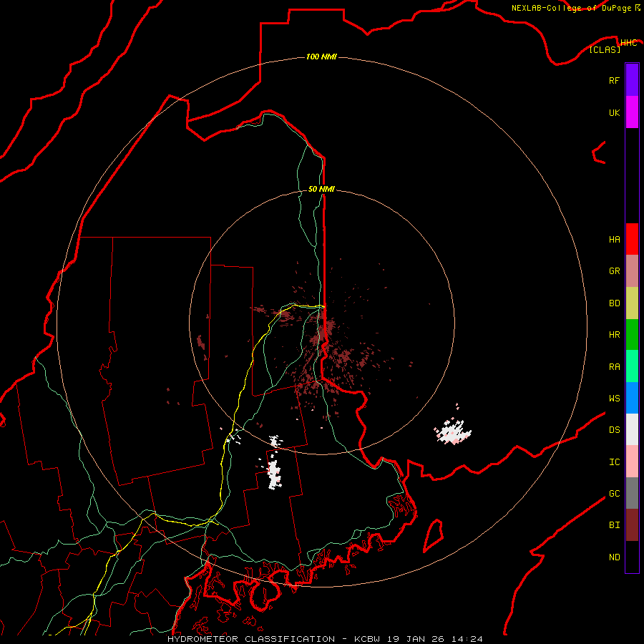Click the UK magenta legend swatch
644x644 pixels.
[632, 112]
